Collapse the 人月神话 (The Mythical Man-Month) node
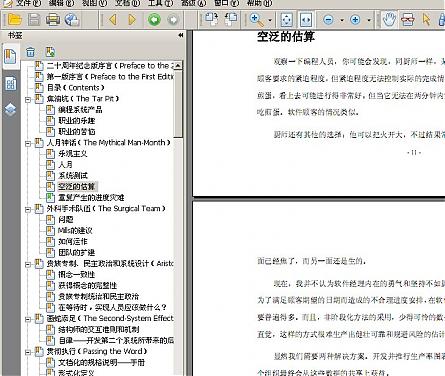 click(28, 143)
